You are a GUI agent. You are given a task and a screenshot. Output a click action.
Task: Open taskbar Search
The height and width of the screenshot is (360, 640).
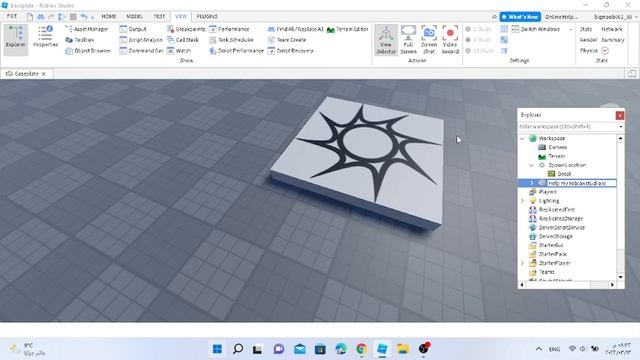(x=238, y=349)
